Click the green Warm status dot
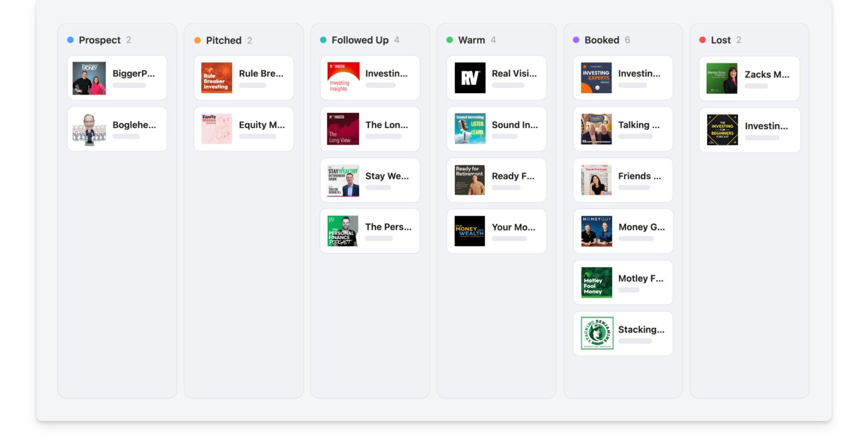 point(450,40)
